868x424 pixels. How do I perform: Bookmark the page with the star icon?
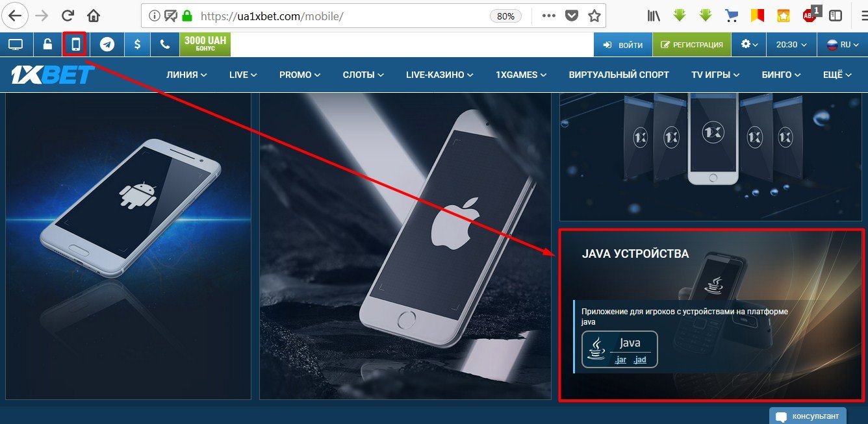593,16
